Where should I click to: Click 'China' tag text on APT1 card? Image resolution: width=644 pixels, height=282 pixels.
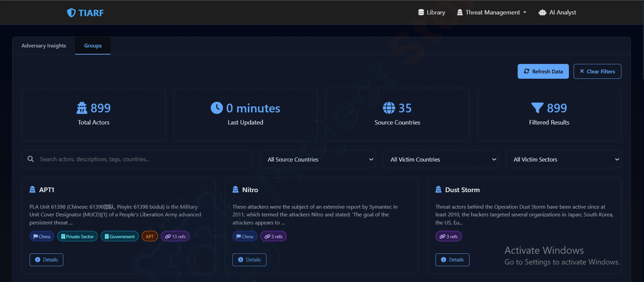click(x=44, y=237)
